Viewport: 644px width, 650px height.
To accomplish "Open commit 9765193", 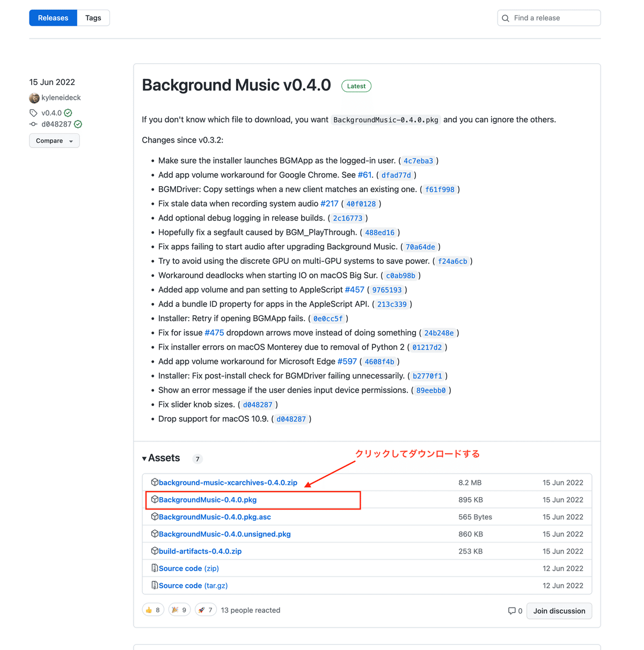I will tap(387, 290).
